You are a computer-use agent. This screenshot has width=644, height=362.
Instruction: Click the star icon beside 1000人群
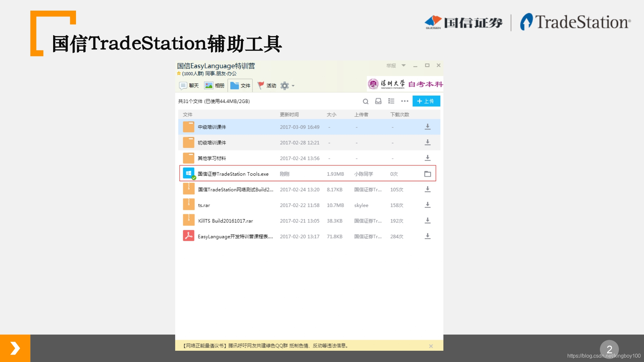pos(179,73)
